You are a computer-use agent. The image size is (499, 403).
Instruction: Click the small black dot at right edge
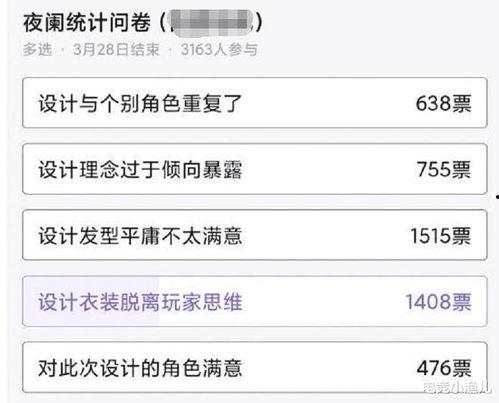tap(497, 197)
